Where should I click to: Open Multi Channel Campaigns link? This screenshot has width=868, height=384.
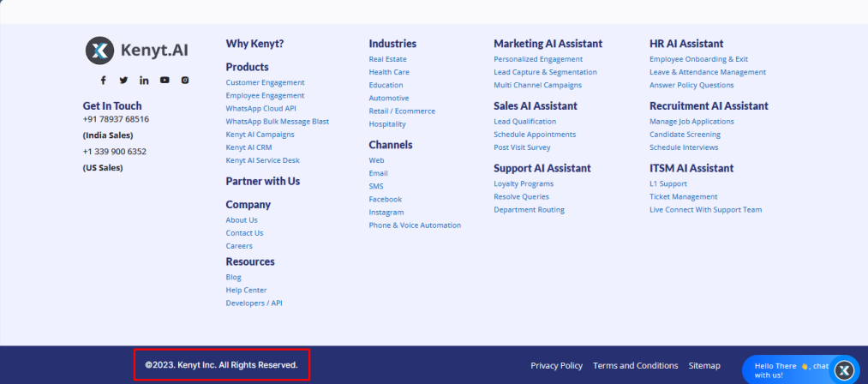(537, 86)
